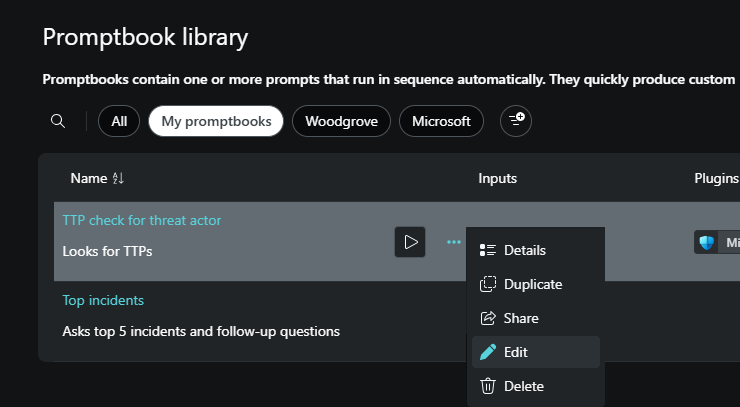Click the three-dot more options button
The width and height of the screenshot is (740, 407).
pyautogui.click(x=454, y=242)
